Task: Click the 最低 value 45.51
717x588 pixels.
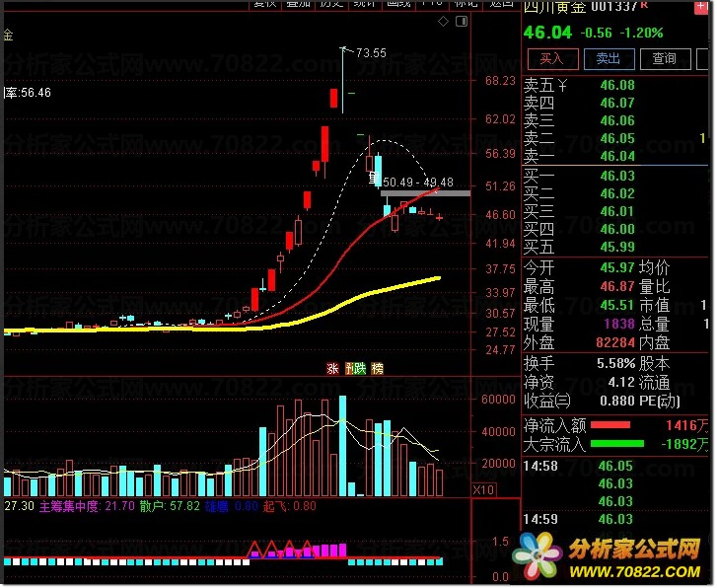Action: click(x=617, y=305)
